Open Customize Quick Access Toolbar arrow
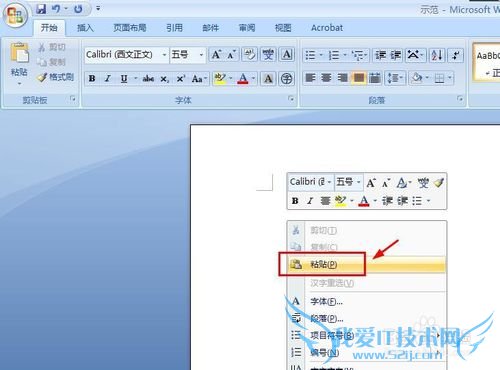 point(98,8)
